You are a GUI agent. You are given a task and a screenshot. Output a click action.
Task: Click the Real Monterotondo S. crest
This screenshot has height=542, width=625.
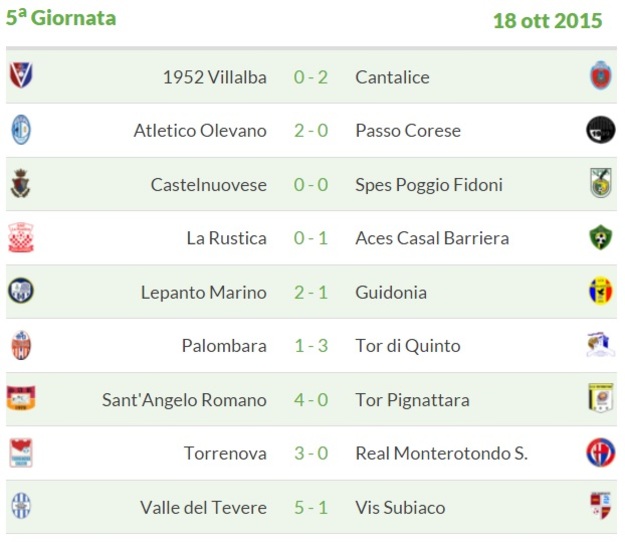601,452
